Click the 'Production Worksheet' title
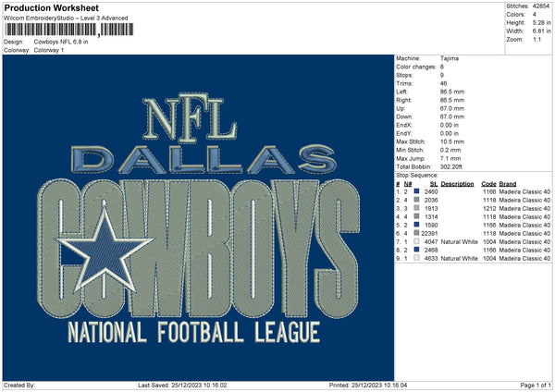 pyautogui.click(x=52, y=7)
